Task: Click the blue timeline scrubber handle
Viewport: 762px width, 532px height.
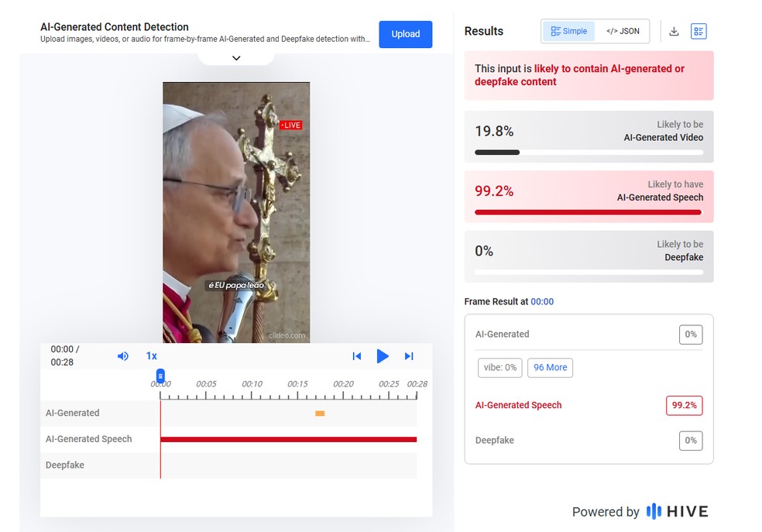Action: 160,375
